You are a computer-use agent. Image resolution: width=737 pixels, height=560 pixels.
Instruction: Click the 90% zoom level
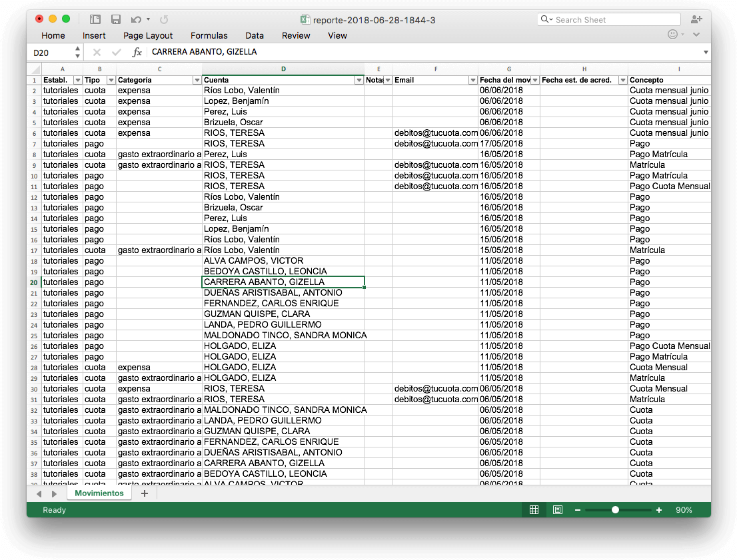pos(684,510)
